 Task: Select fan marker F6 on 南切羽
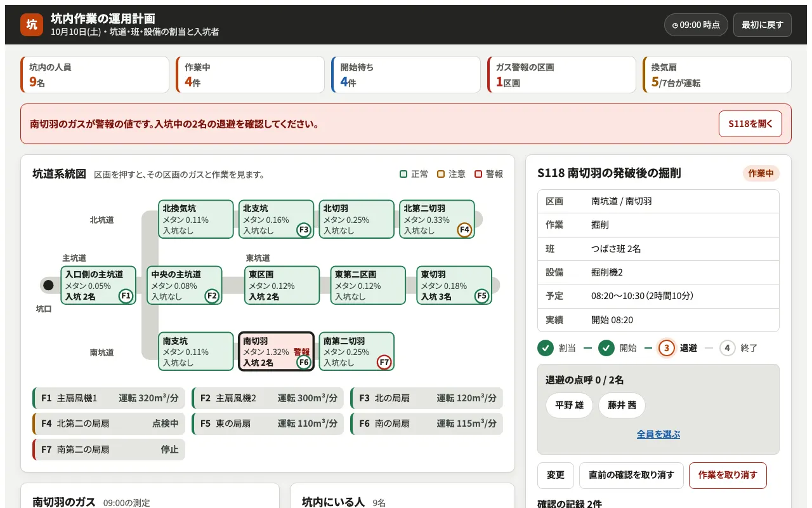click(x=304, y=362)
